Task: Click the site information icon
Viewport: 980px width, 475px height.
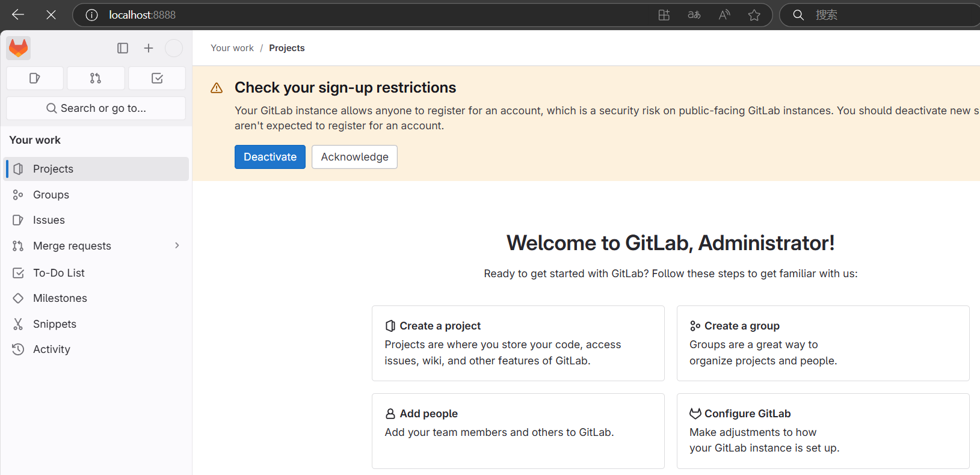Action: click(91, 15)
